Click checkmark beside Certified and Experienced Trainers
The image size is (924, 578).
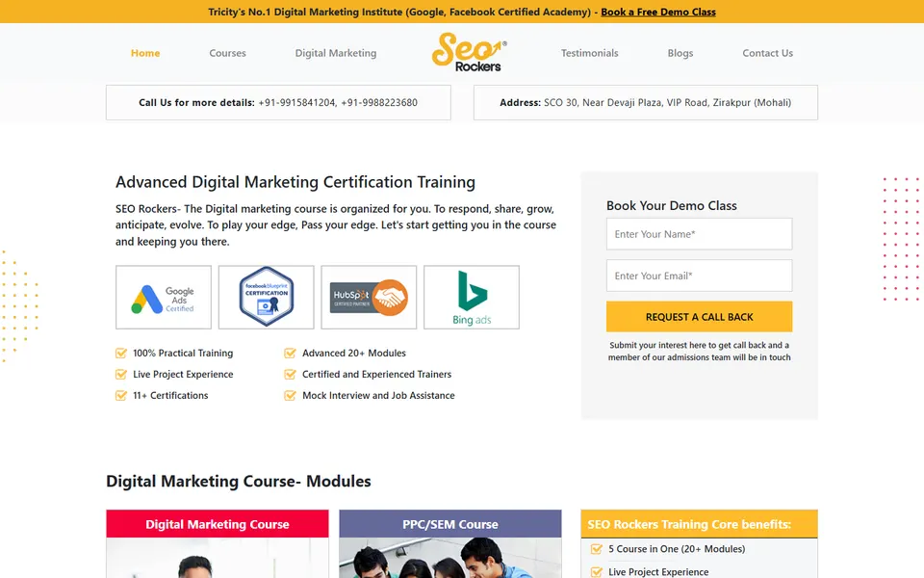290,374
